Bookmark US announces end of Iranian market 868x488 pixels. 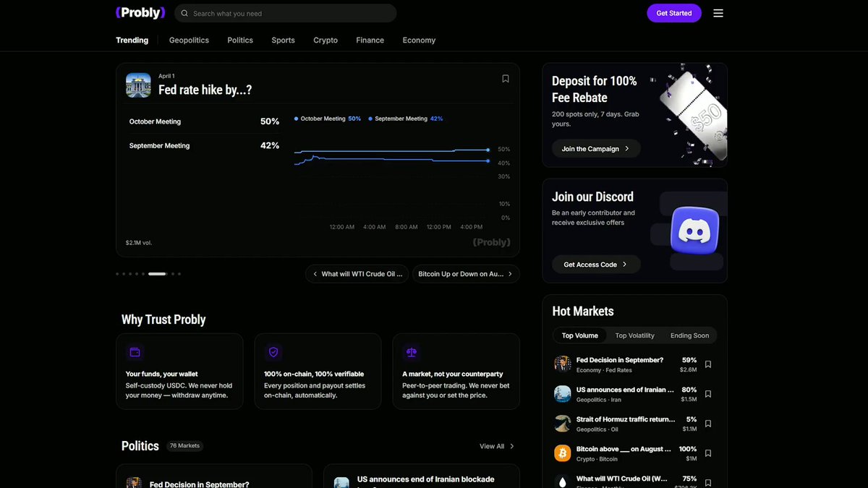pyautogui.click(x=708, y=394)
